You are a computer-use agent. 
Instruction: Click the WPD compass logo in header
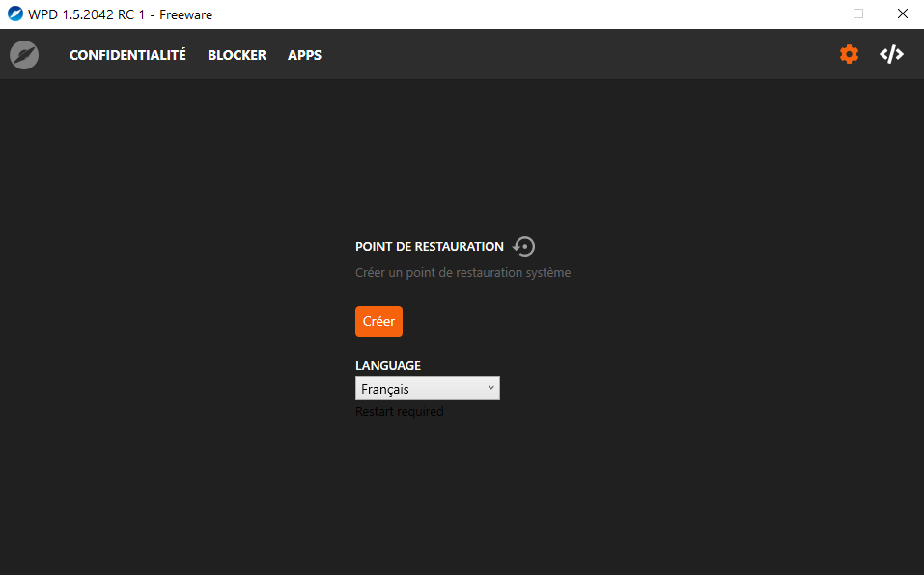tap(24, 55)
